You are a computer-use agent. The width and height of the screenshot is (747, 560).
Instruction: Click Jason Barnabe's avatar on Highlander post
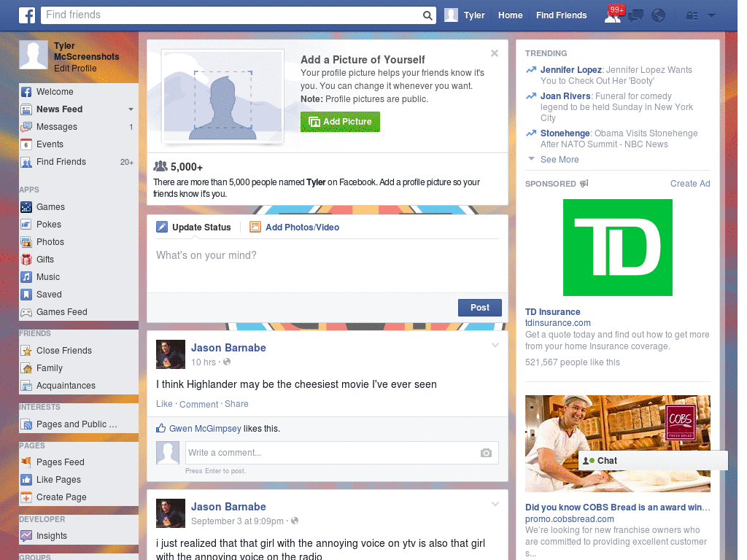[171, 354]
